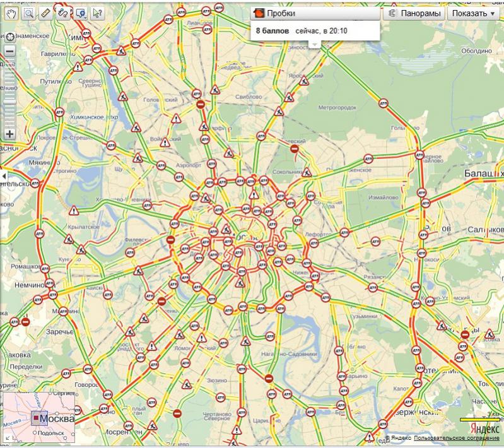Select the ruler distance measuring tool

click(x=45, y=13)
